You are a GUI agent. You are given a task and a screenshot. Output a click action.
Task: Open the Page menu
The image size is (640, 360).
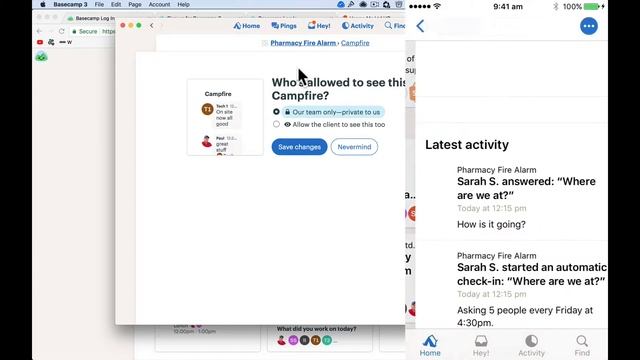[135, 4]
